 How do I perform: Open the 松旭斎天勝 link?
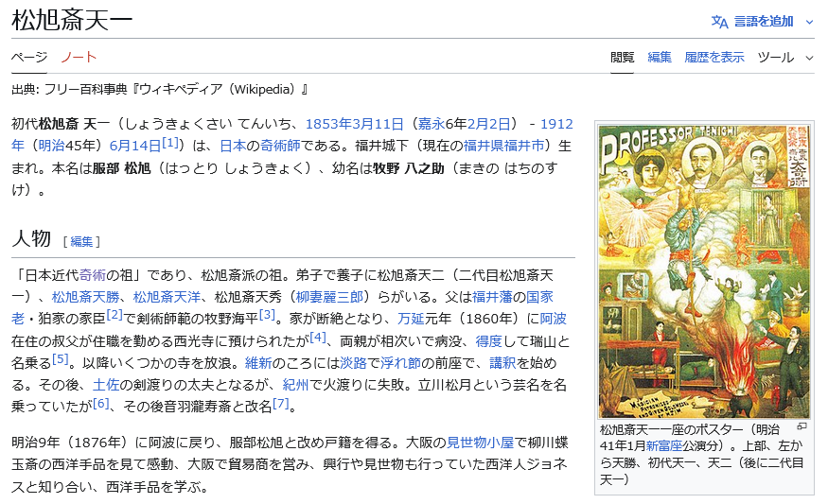point(85,297)
